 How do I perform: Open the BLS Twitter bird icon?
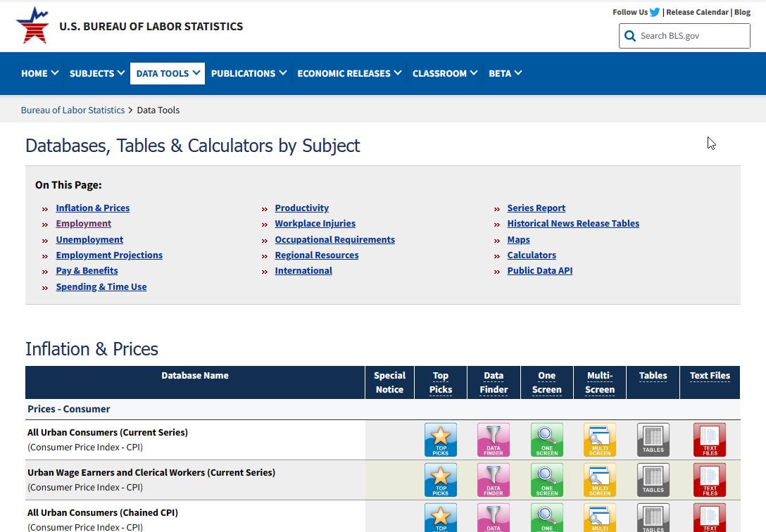click(655, 12)
